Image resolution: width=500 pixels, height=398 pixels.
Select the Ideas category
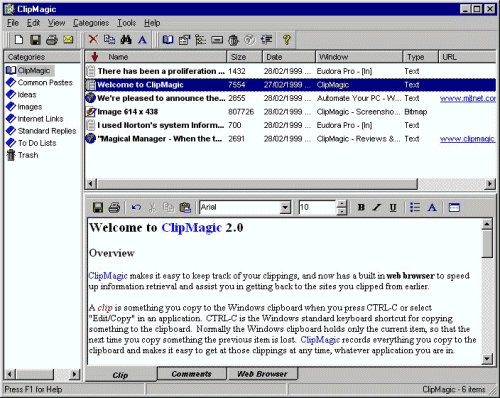coord(21,95)
